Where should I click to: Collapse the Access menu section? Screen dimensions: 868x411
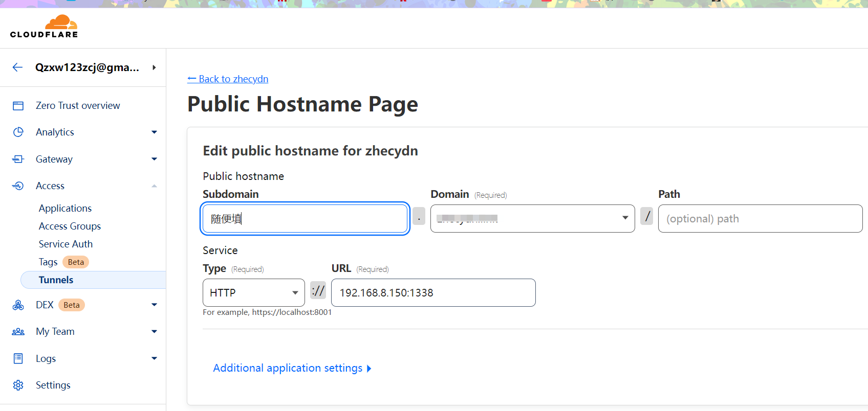click(x=154, y=186)
